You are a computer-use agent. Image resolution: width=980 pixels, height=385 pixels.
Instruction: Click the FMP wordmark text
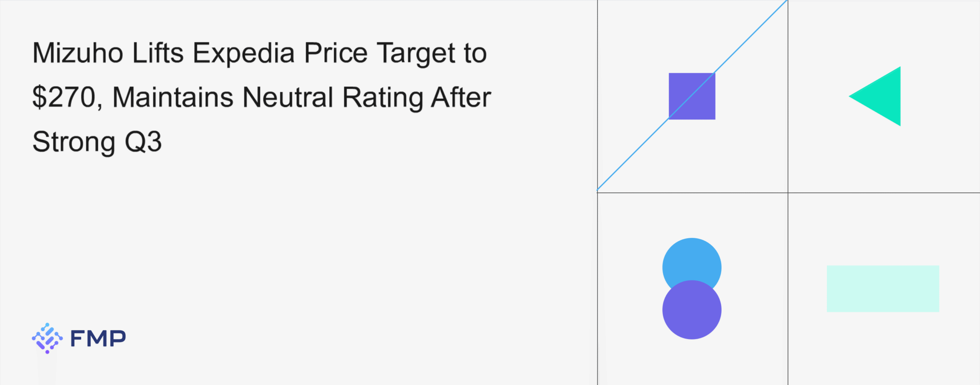click(x=98, y=338)
